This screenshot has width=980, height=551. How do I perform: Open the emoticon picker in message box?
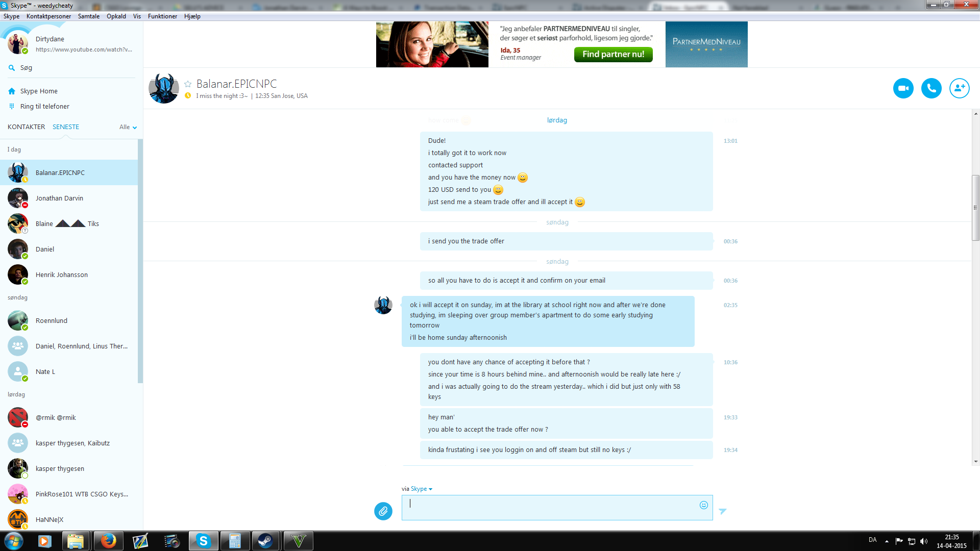(x=703, y=505)
